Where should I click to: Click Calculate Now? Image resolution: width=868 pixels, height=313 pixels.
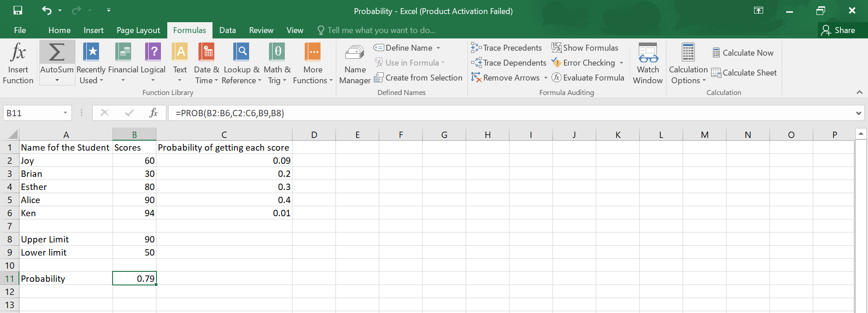[743, 53]
